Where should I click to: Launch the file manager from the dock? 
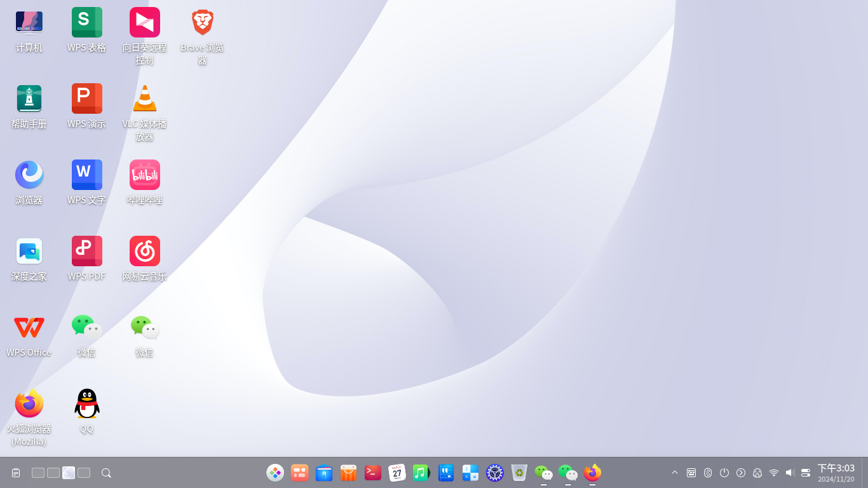(x=324, y=473)
